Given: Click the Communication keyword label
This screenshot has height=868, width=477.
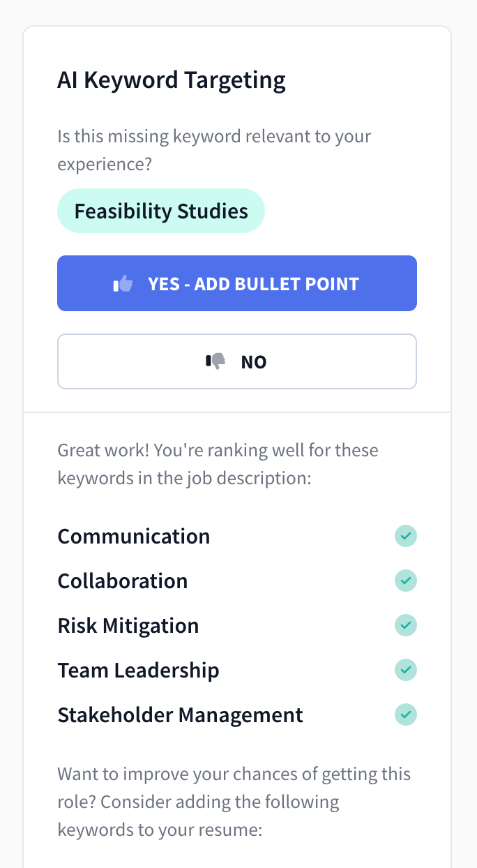Looking at the screenshot, I should (133, 536).
